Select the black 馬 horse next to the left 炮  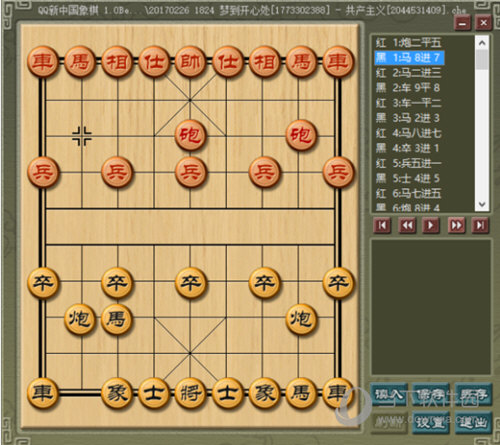click(117, 319)
